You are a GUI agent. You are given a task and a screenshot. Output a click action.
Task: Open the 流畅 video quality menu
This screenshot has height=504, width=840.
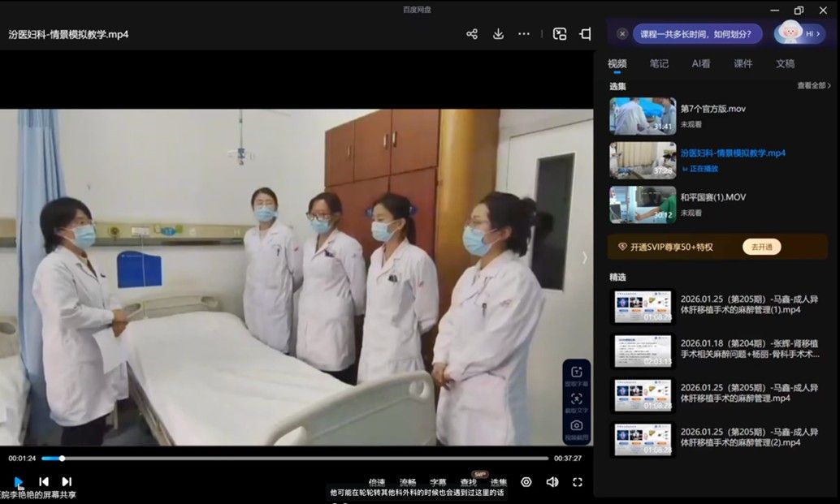tap(408, 482)
